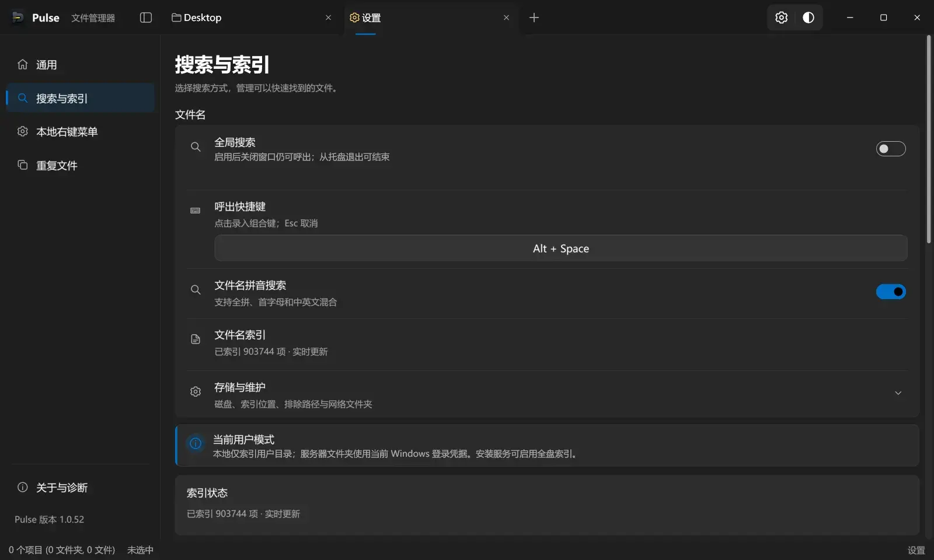Switch theme with the half-circle contrast icon
This screenshot has height=560, width=934.
(808, 17)
